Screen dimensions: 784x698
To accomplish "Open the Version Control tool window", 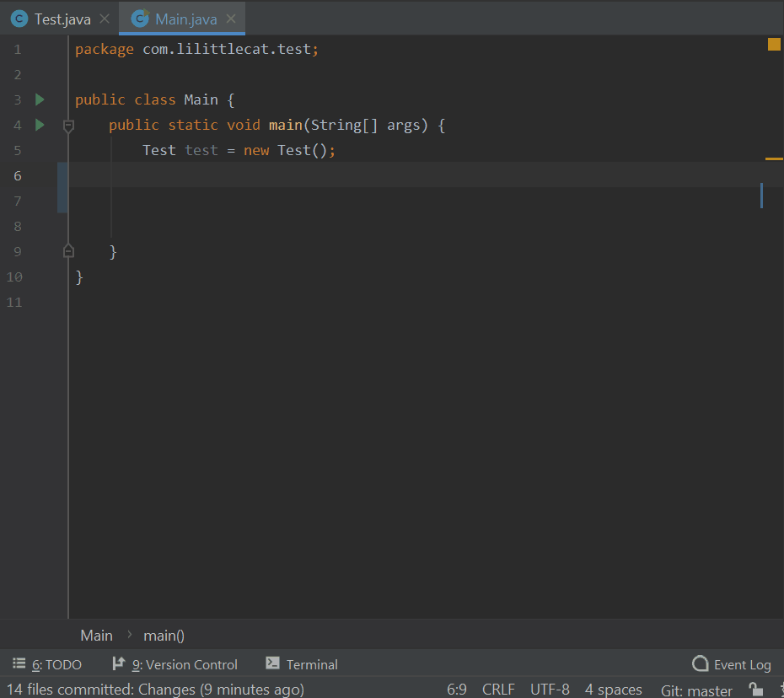I will click(x=175, y=664).
